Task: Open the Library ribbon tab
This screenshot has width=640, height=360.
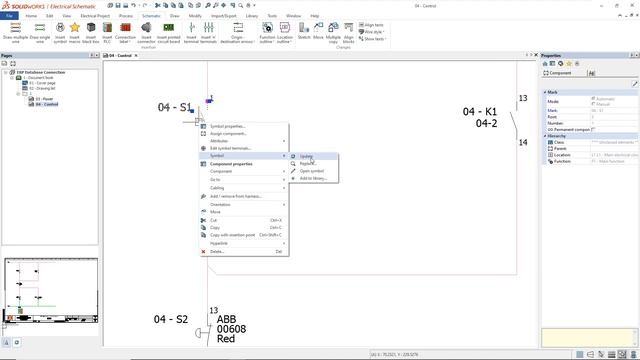Action: tap(252, 16)
